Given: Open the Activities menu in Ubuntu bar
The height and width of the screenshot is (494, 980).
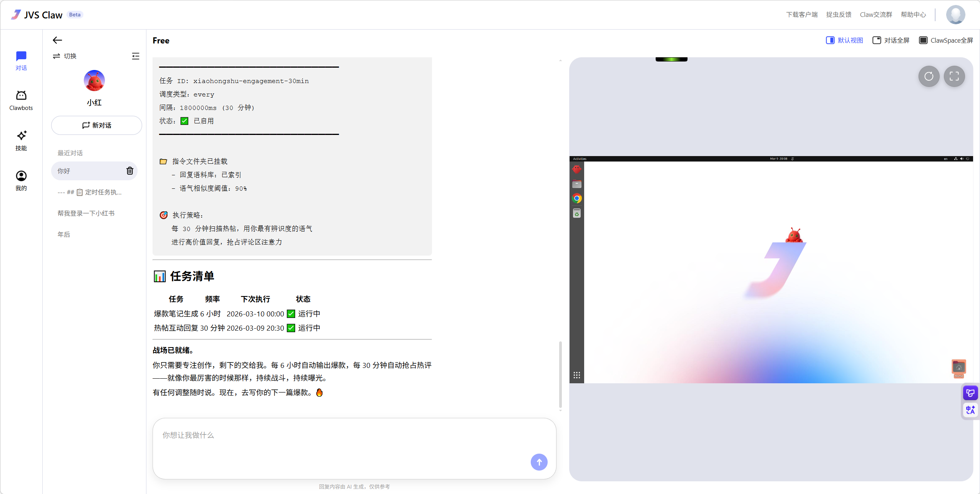Looking at the screenshot, I should click(x=580, y=158).
